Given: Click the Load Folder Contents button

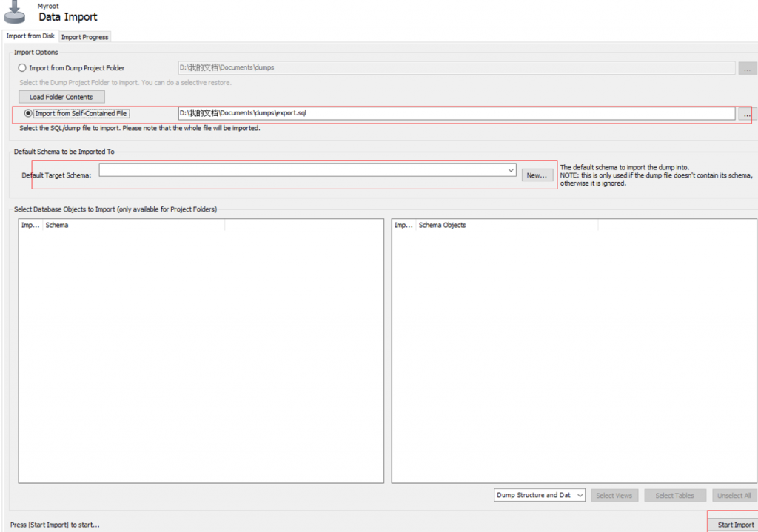Looking at the screenshot, I should pyautogui.click(x=61, y=96).
